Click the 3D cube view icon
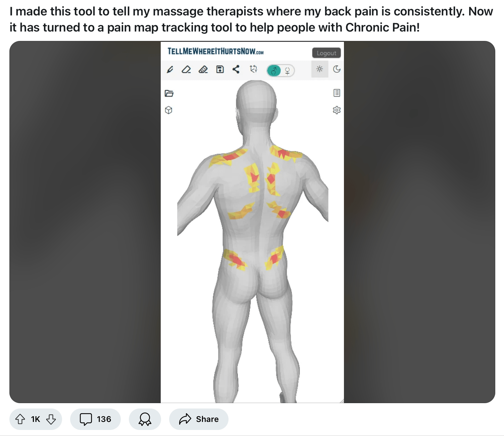Viewport: 504px width, 436px height. (x=169, y=110)
